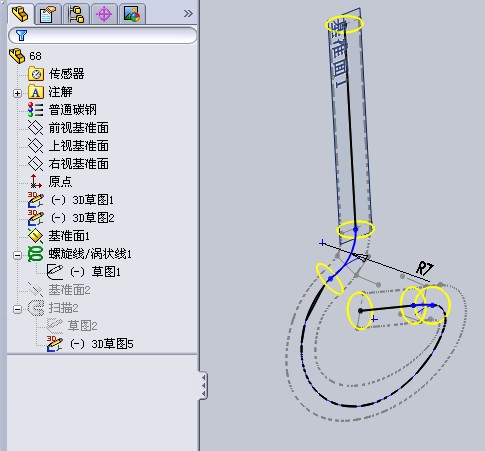The height and width of the screenshot is (451, 485).
Task: Click the panel collapse handle arrows
Action: click(203, 385)
